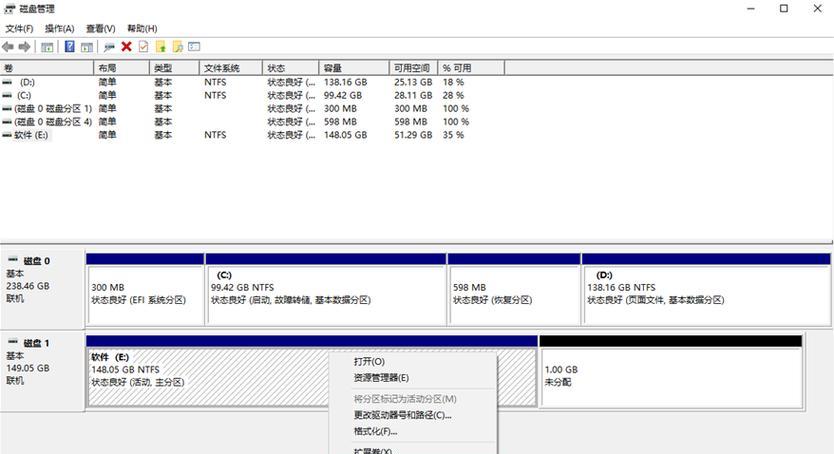Select the (磁盘 0 磁盘分区 4) row label
Image resolution: width=834 pixels, height=454 pixels.
coord(53,122)
